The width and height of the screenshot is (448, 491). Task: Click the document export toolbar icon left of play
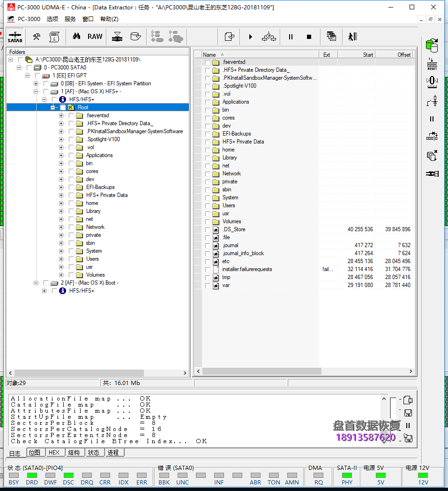click(x=229, y=37)
